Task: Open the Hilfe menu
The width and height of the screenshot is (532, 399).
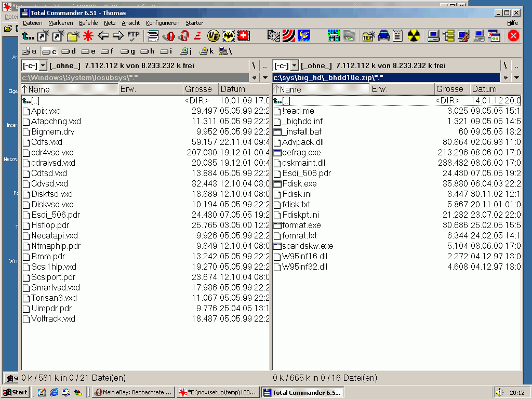Action: click(x=513, y=23)
